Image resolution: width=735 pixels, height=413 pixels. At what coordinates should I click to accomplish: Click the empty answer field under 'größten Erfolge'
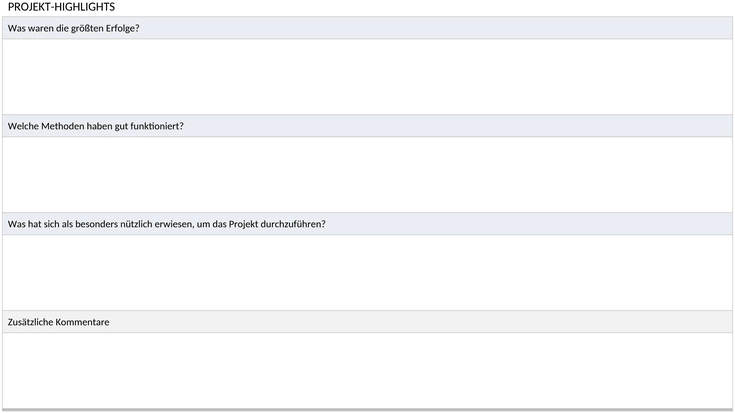click(x=368, y=77)
